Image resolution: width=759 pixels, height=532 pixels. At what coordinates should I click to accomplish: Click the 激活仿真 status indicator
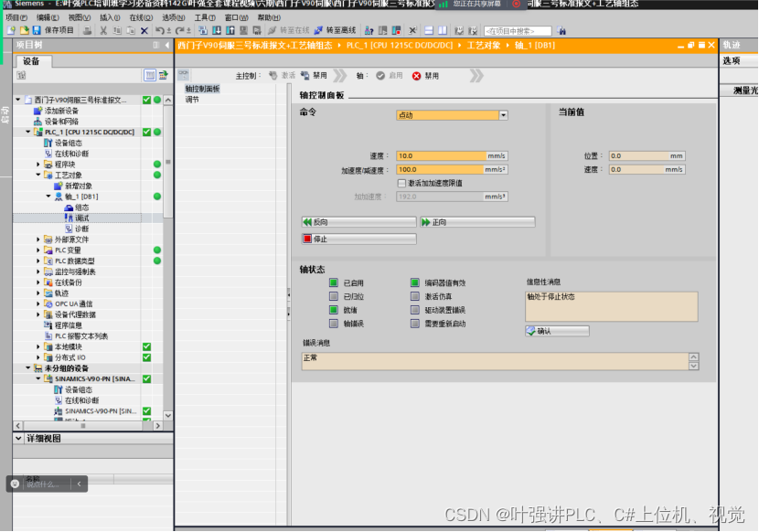click(415, 296)
